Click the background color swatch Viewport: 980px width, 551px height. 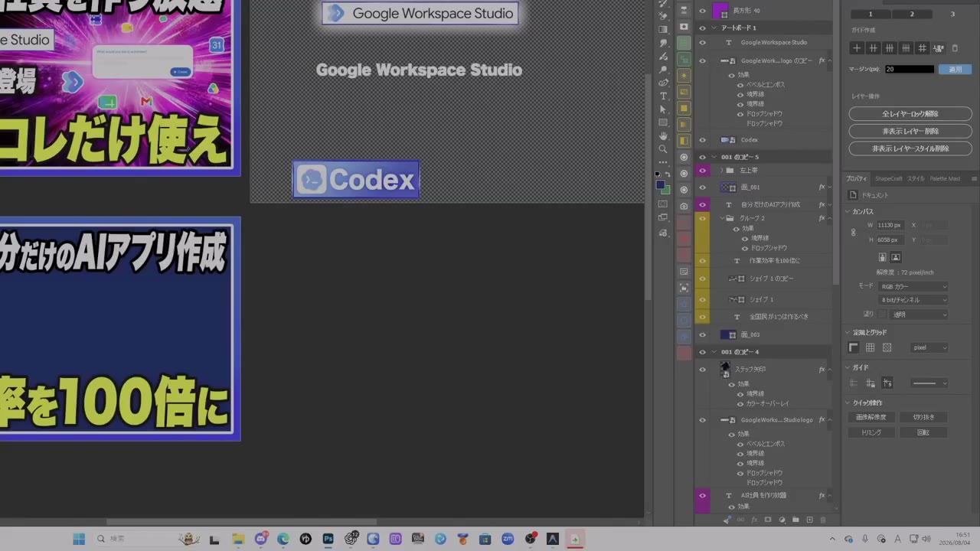[x=666, y=189]
